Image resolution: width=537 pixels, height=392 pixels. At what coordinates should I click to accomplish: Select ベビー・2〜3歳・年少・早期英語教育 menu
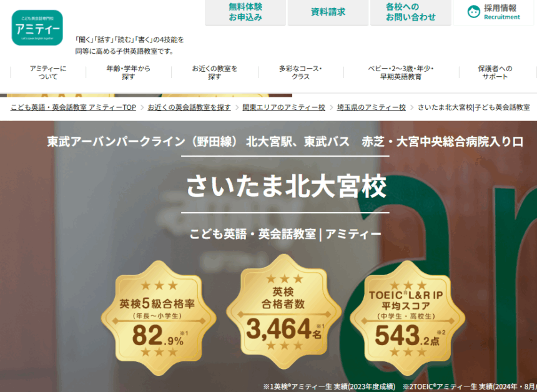[x=400, y=72]
